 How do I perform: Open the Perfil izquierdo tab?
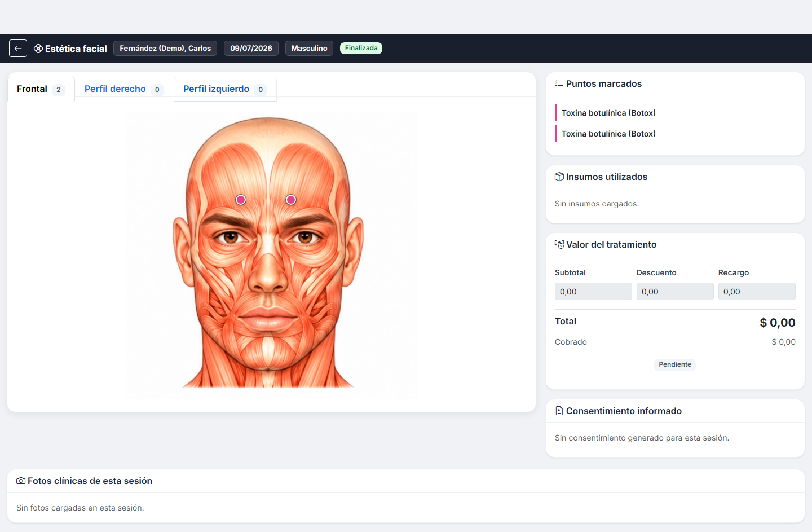[225, 89]
